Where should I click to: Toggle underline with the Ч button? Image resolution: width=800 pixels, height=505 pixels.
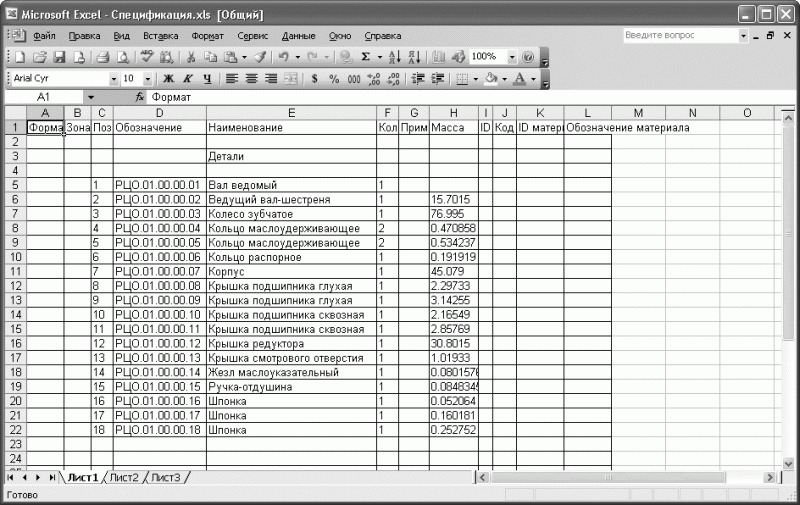pos(207,79)
